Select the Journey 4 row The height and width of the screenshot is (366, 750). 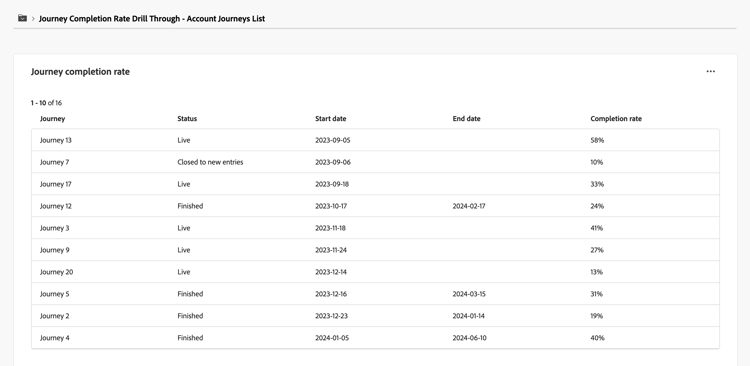coord(375,338)
